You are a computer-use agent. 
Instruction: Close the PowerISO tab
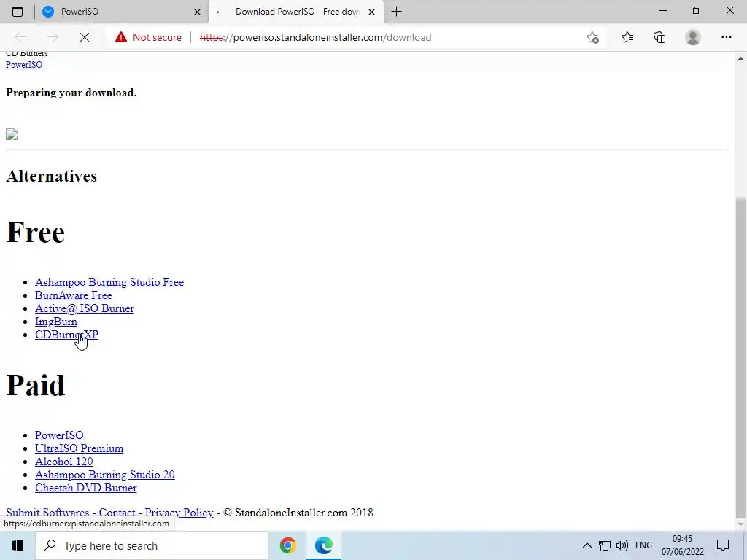pos(197,12)
